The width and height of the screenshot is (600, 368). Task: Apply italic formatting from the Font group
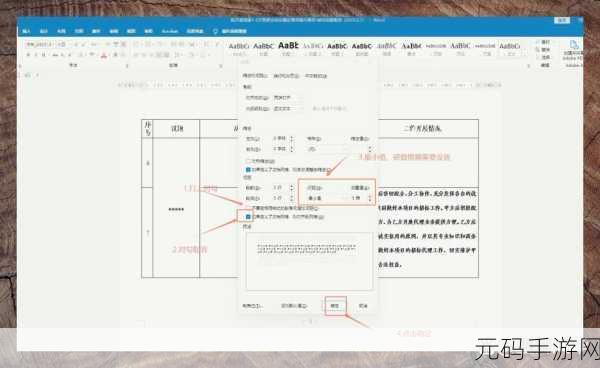pos(36,55)
